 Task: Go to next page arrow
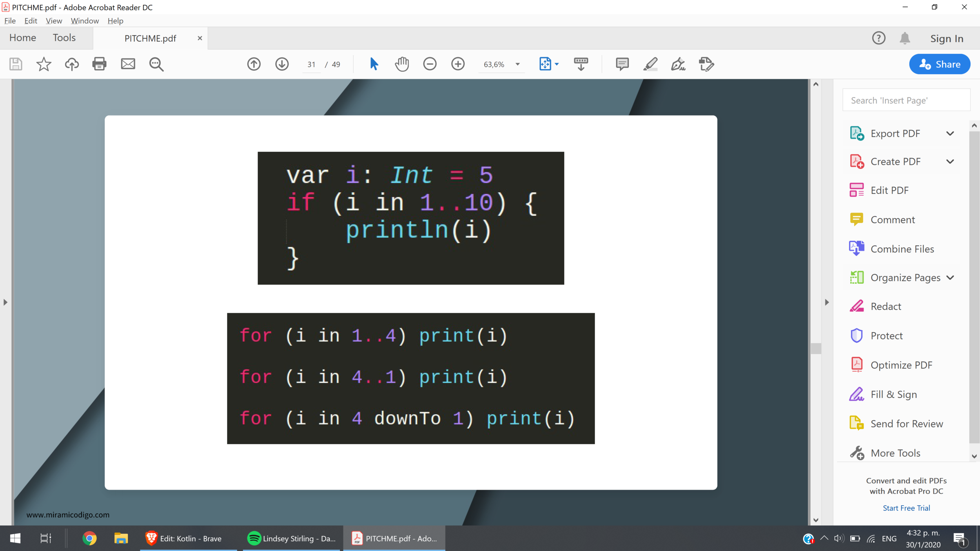(x=282, y=64)
